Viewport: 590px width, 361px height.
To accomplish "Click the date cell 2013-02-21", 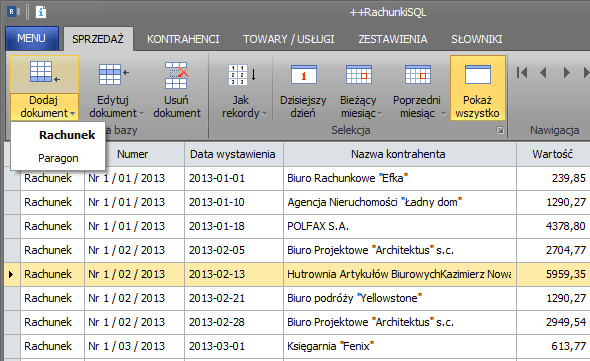I will (234, 299).
